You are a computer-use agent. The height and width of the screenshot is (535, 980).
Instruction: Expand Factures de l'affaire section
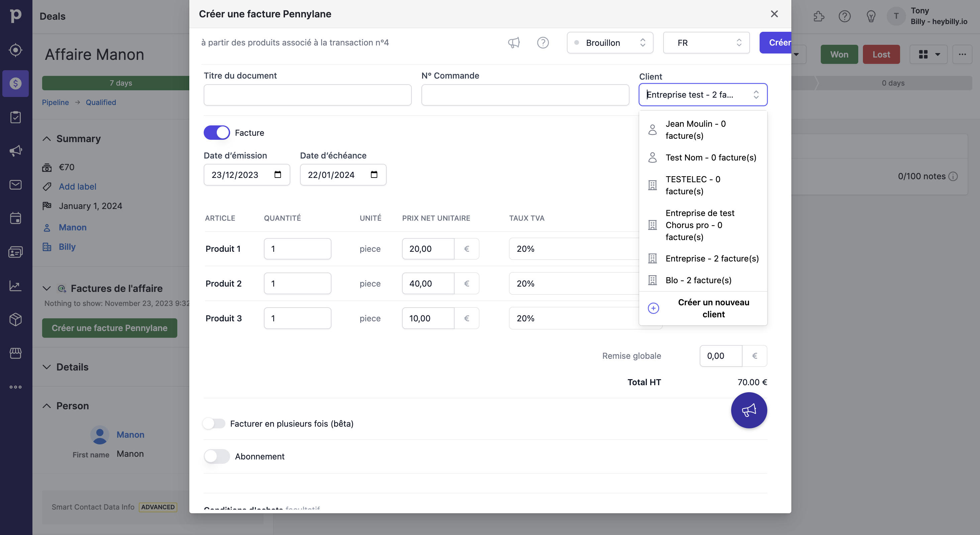click(46, 288)
